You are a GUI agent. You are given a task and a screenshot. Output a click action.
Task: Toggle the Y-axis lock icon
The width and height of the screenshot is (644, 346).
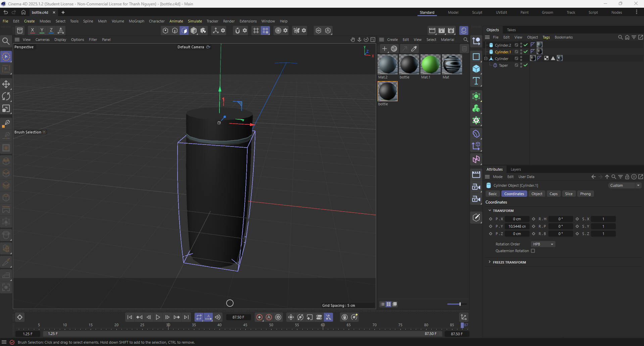coord(42,30)
